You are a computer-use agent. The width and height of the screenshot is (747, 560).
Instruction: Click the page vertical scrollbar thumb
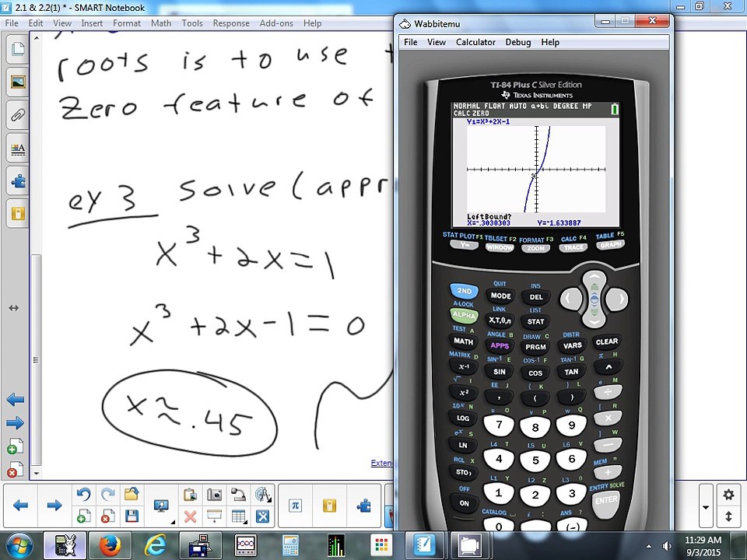pos(37,359)
